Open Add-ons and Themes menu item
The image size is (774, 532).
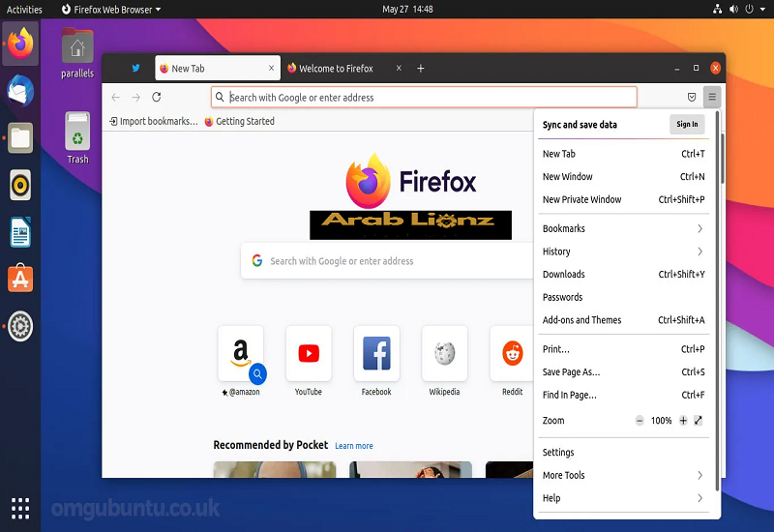(623, 320)
